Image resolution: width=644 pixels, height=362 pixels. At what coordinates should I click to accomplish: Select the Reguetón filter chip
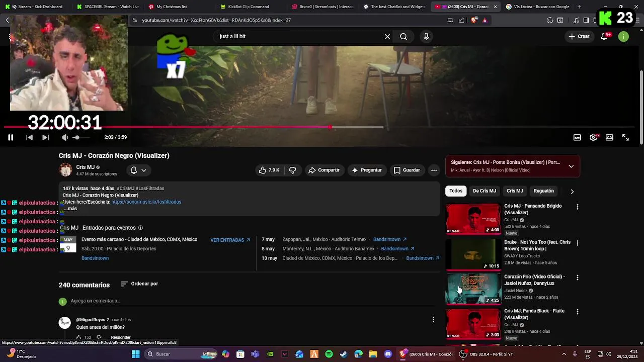(543, 191)
